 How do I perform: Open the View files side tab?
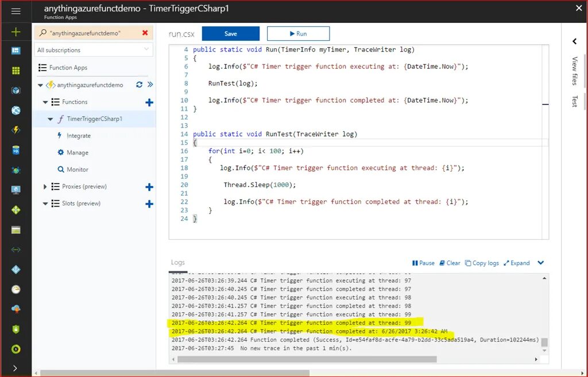pyautogui.click(x=574, y=71)
